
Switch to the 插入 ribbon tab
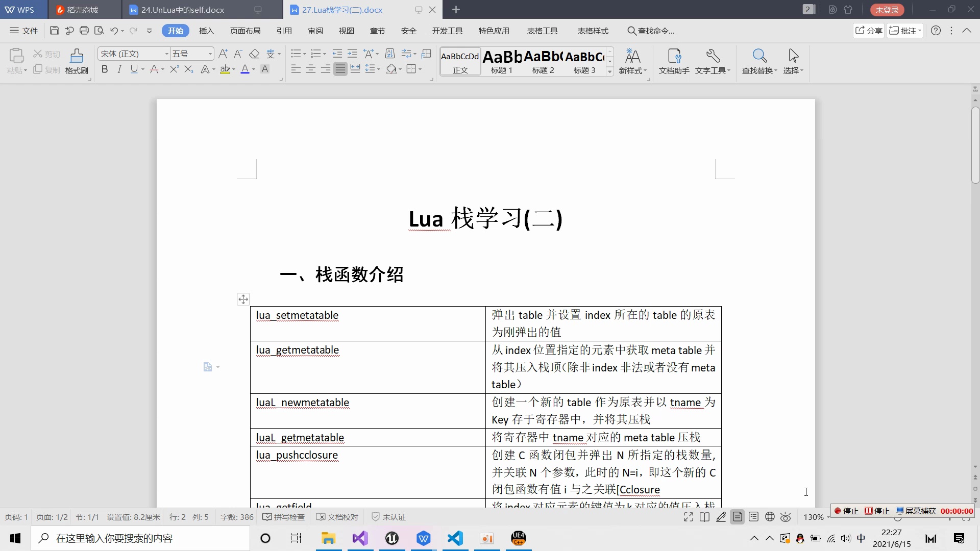pos(206,31)
